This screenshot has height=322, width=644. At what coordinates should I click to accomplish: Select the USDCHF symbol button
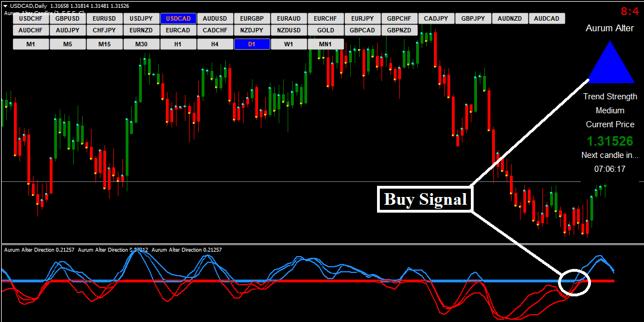[x=31, y=18]
